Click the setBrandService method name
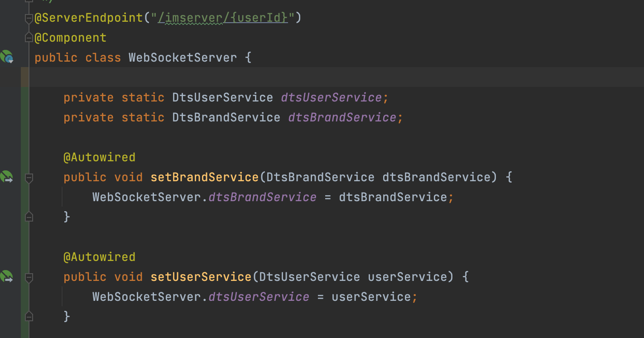The height and width of the screenshot is (338, 644). [204, 177]
